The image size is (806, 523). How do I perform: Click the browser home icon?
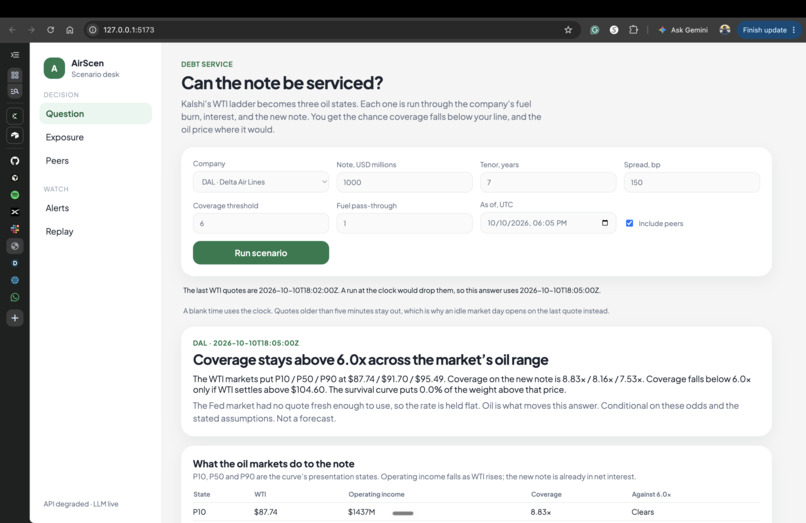pyautogui.click(x=70, y=30)
